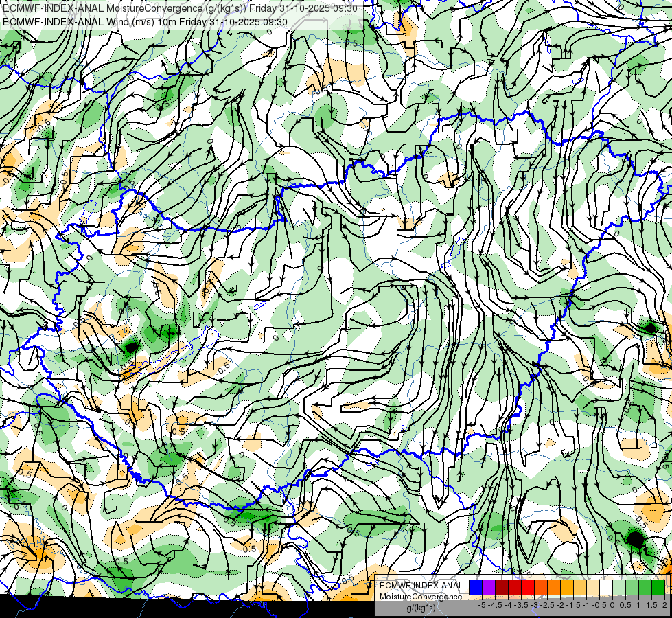Click the legend tick value -0.5
672x618 pixels.
click(x=599, y=605)
